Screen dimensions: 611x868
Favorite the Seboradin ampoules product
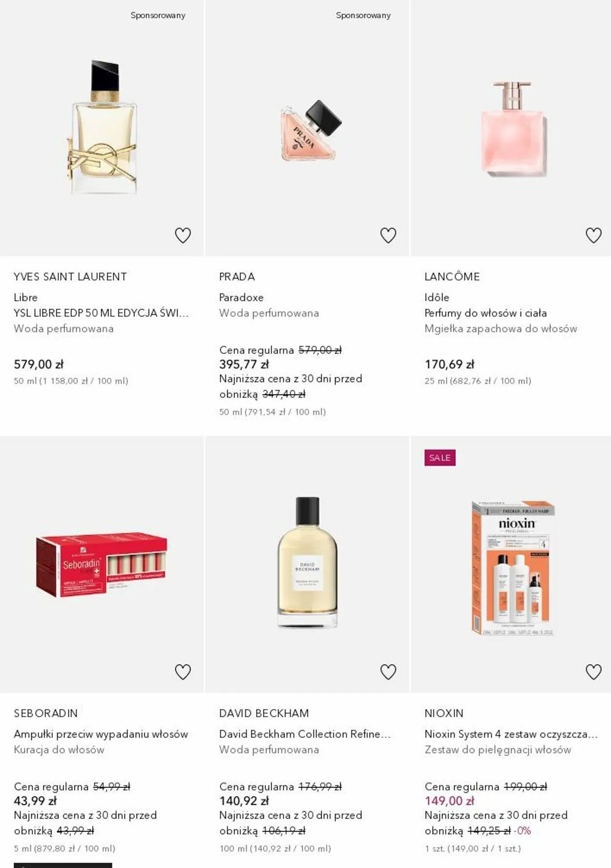pyautogui.click(x=183, y=672)
